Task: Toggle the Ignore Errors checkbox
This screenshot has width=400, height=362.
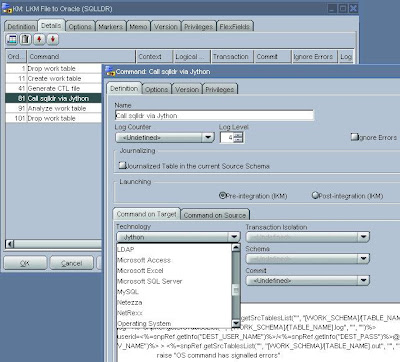Action: click(x=354, y=137)
